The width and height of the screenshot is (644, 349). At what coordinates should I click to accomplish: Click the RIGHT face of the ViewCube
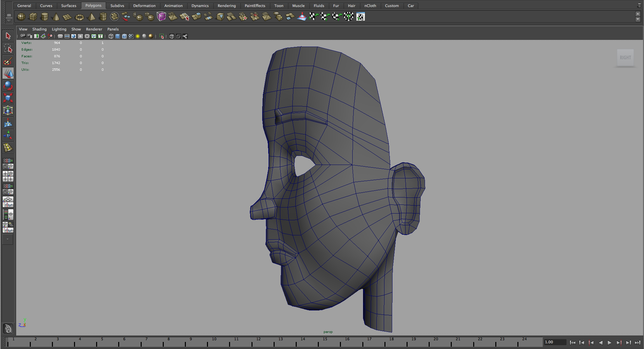pyautogui.click(x=625, y=58)
